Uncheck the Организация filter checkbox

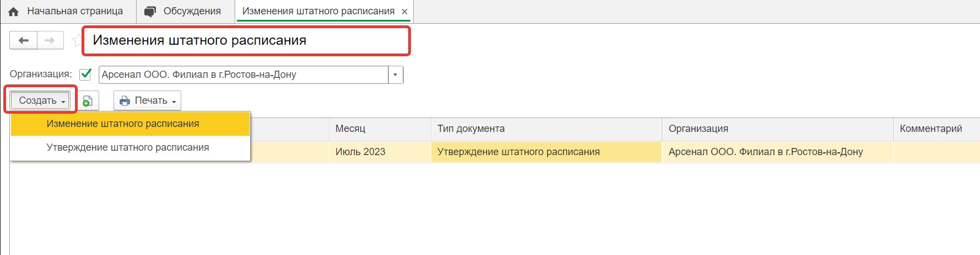pyautogui.click(x=85, y=74)
